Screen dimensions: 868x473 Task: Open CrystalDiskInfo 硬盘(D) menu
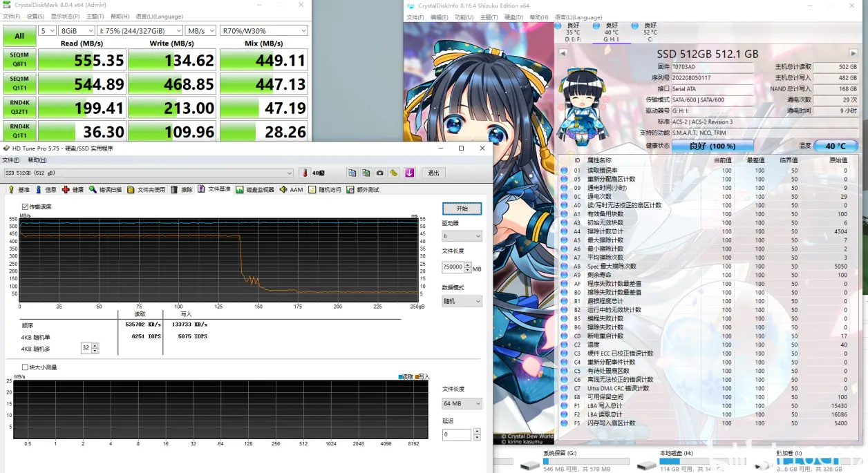[x=513, y=17]
